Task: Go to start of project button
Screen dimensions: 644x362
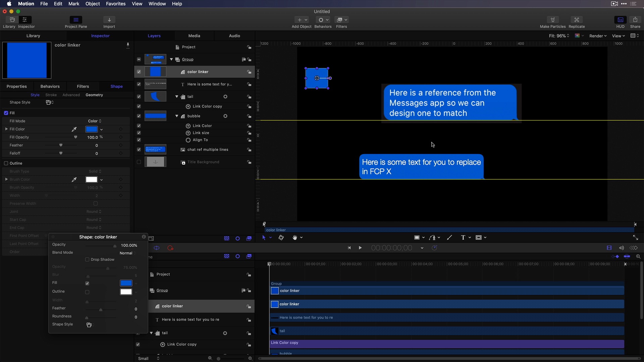Action: click(349, 248)
